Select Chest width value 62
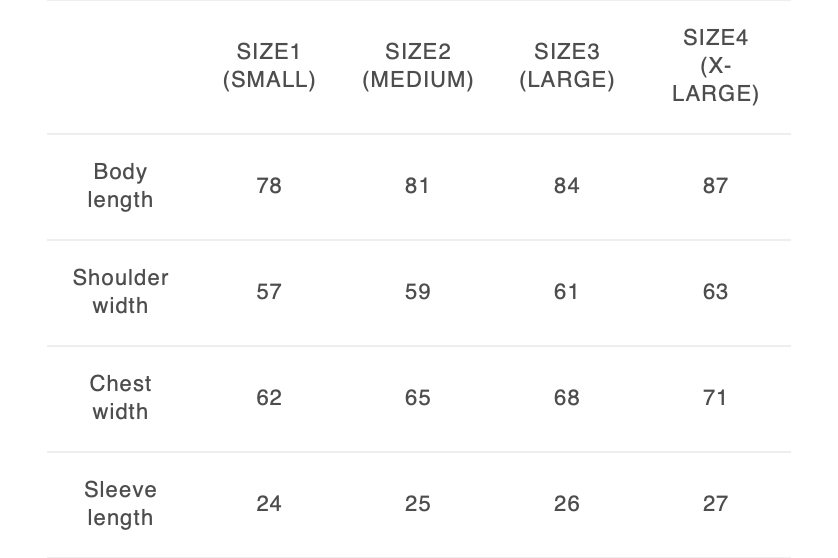838x558 pixels. pyautogui.click(x=269, y=398)
